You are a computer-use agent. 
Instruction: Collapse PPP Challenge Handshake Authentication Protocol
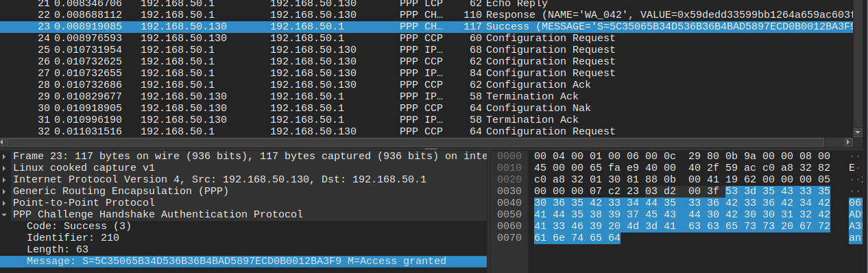coord(6,214)
